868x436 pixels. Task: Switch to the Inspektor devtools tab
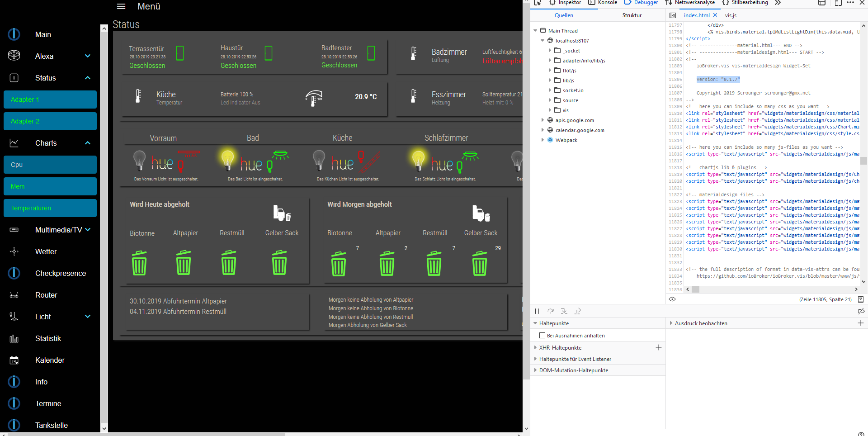[x=565, y=3]
